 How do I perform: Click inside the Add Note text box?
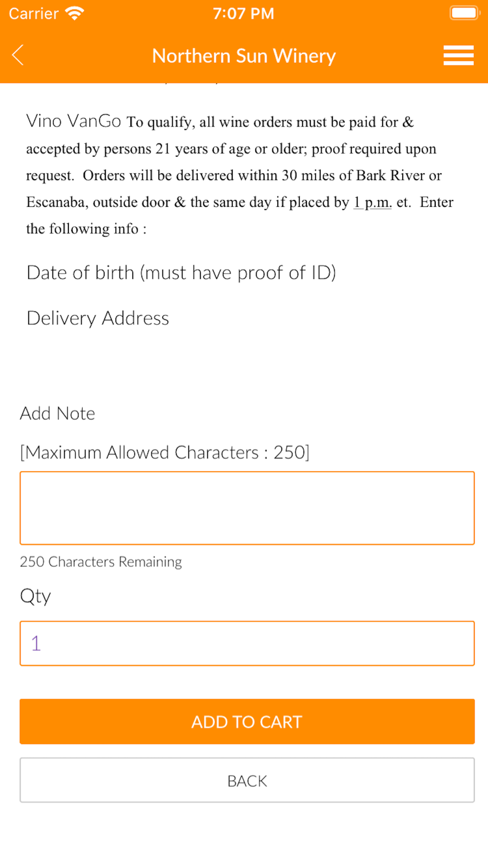[247, 508]
